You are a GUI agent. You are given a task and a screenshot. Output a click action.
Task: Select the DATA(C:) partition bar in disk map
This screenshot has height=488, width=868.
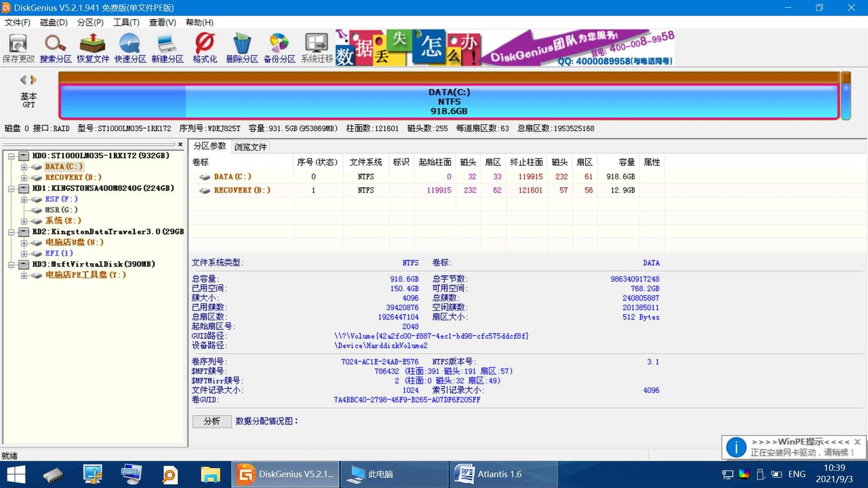point(449,102)
